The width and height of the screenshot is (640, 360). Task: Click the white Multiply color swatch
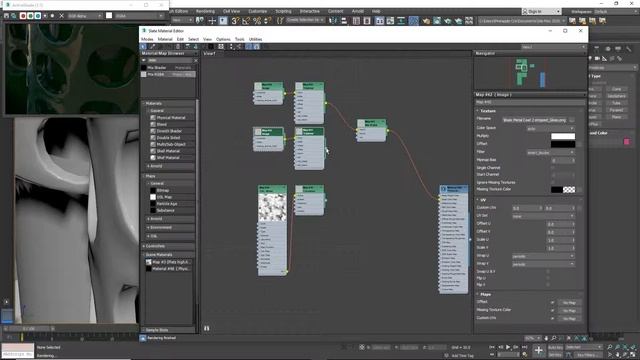(x=563, y=136)
